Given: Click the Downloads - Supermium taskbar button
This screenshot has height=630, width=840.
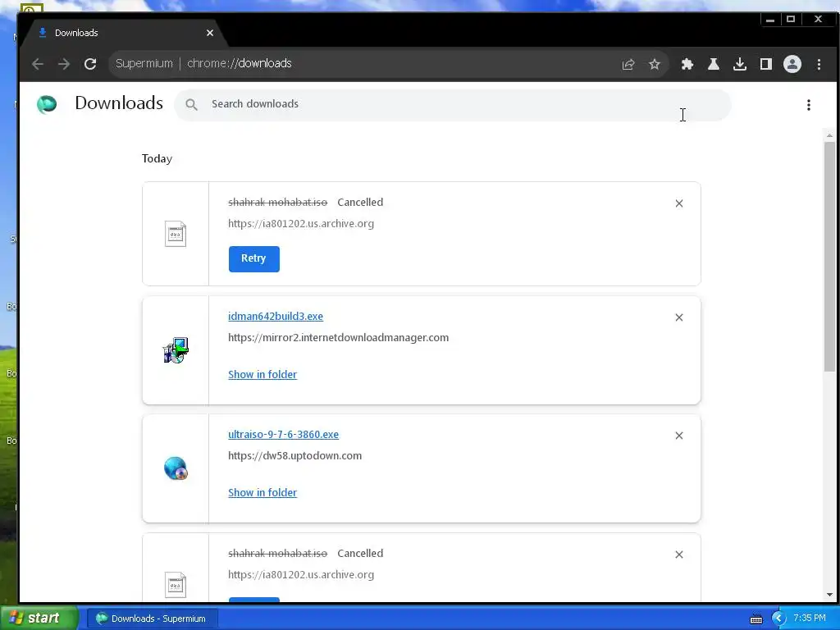Looking at the screenshot, I should 152,619.
